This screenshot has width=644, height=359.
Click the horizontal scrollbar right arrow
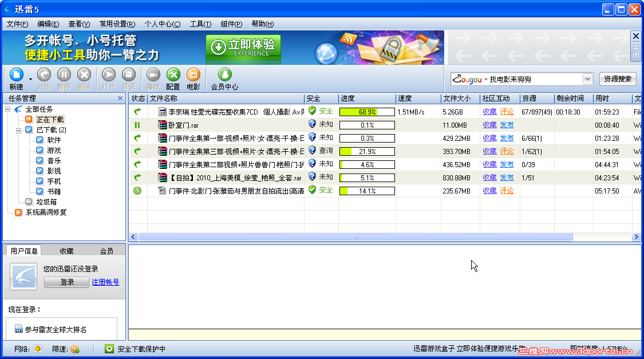tap(636, 236)
